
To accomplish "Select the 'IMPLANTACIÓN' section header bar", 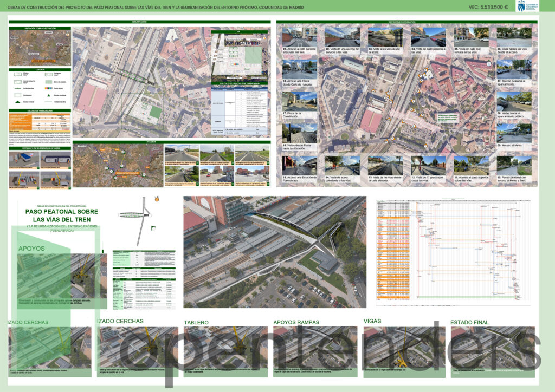I will tap(139, 22).
